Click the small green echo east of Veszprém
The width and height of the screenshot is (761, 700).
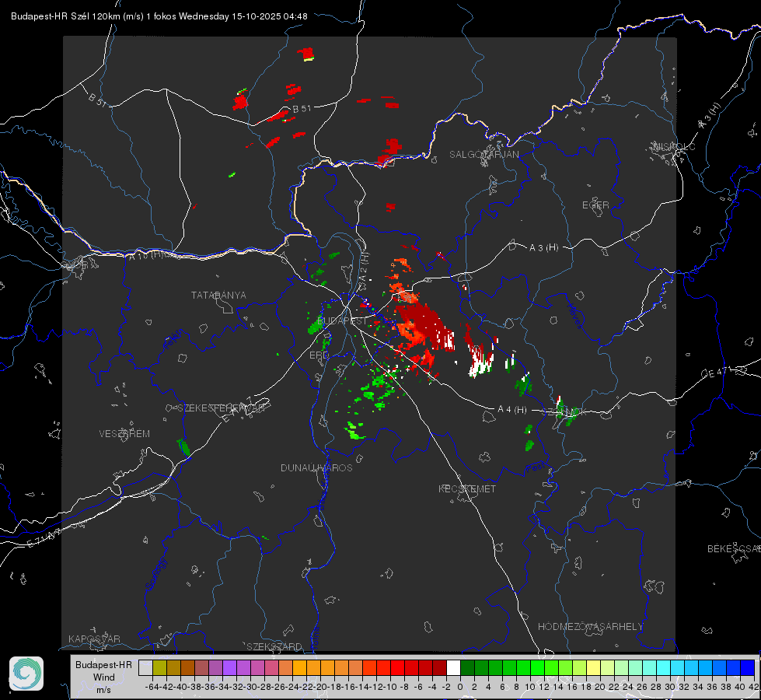(183, 447)
